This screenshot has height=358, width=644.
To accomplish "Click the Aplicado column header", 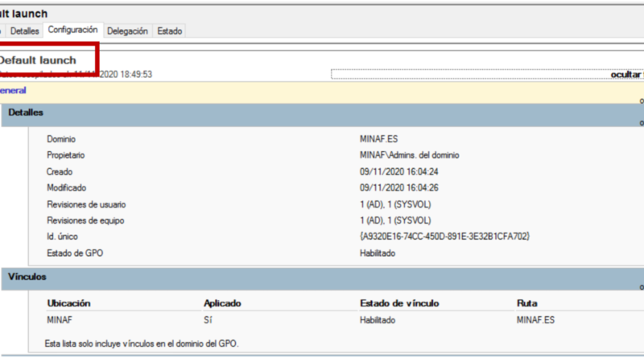I will (222, 303).
